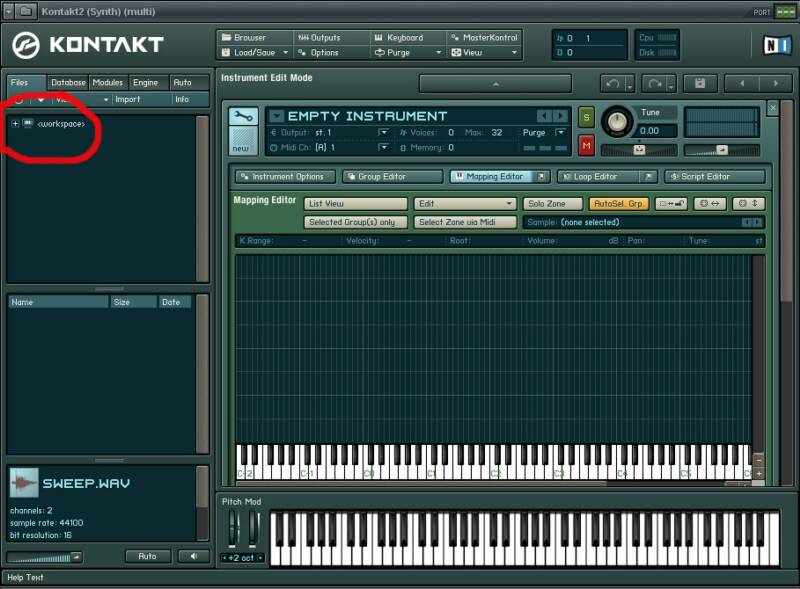This screenshot has width=800, height=589.
Task: Redo the last edit action
Action: tap(655, 83)
